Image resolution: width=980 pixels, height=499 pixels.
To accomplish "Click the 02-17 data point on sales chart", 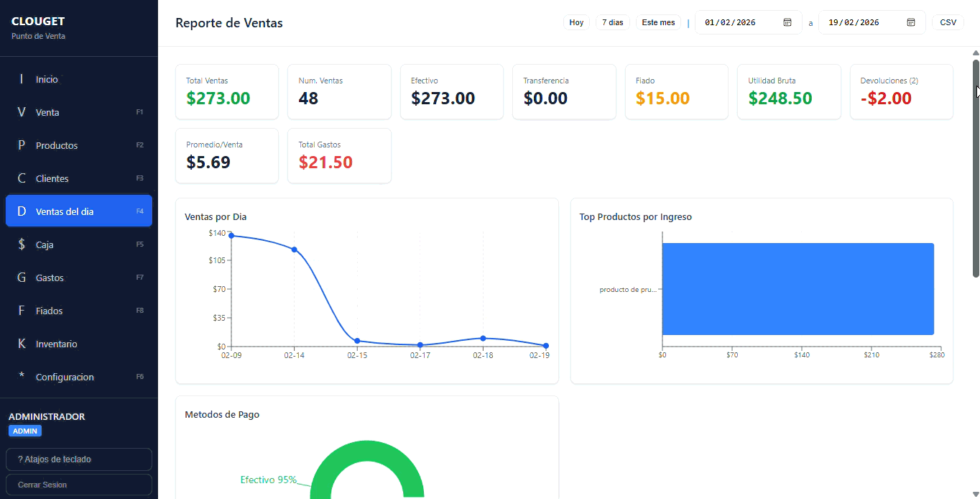I will coord(420,345).
